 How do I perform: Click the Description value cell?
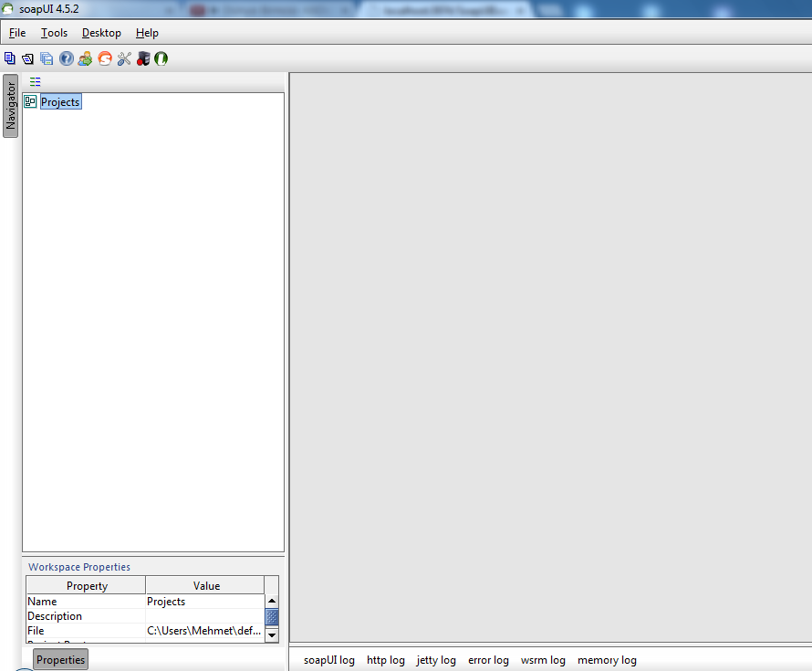coord(204,616)
